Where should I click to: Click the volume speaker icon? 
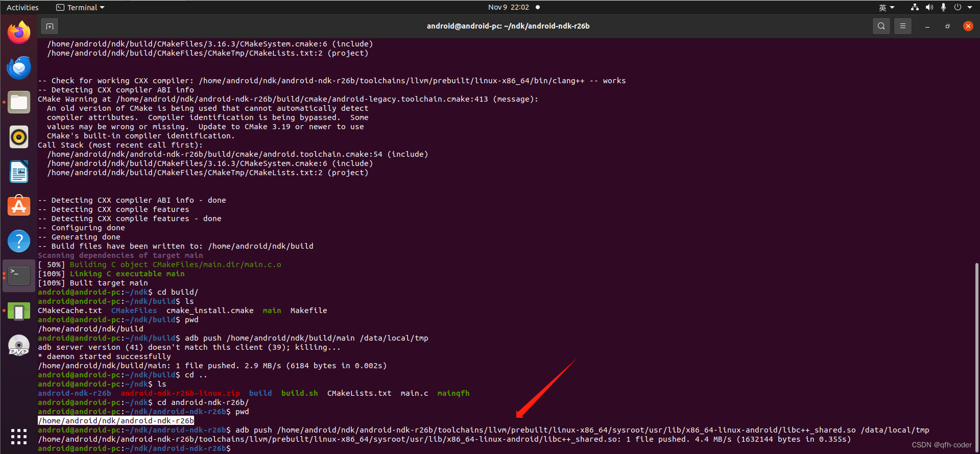[929, 7]
